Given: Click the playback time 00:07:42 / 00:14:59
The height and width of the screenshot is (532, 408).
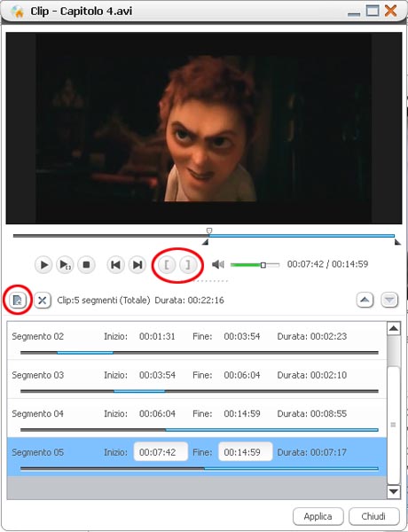Looking at the screenshot, I should [x=327, y=264].
